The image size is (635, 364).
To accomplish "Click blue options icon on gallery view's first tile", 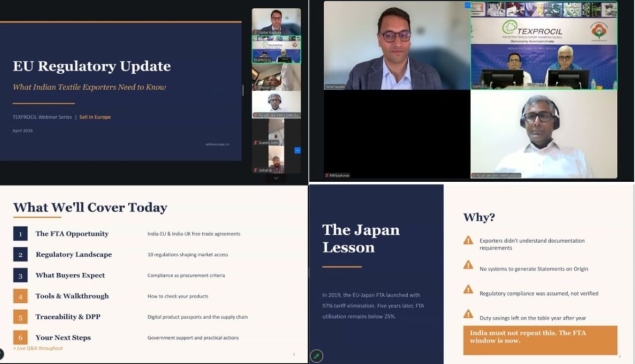I will pos(467,5).
